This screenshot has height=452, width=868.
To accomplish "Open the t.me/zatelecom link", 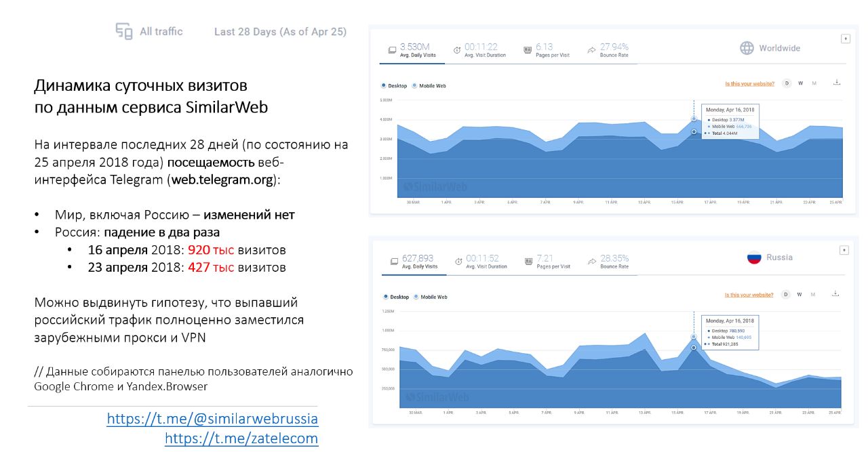I will click(x=241, y=438).
